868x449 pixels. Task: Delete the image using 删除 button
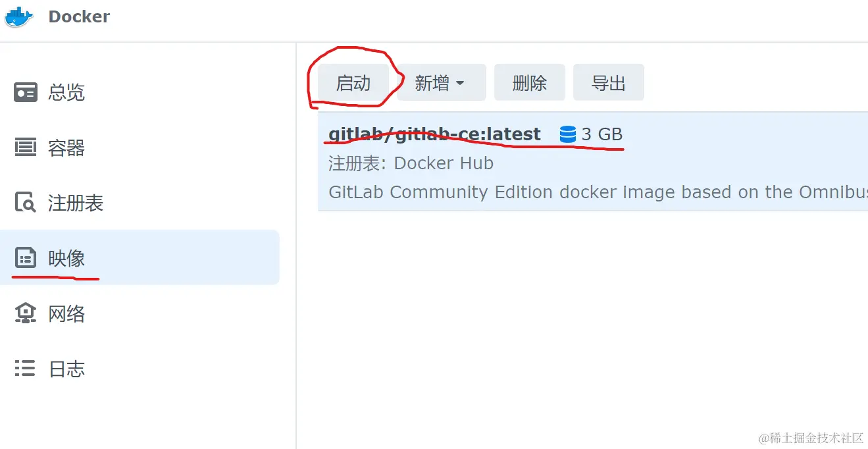(530, 82)
